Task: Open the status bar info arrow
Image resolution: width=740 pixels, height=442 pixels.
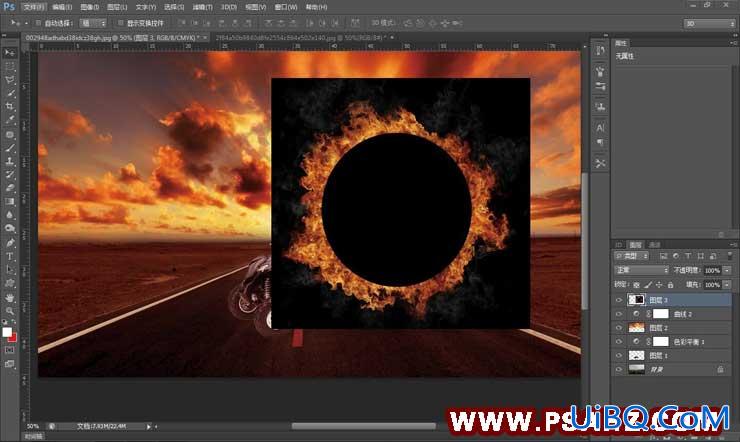Action: point(148,426)
